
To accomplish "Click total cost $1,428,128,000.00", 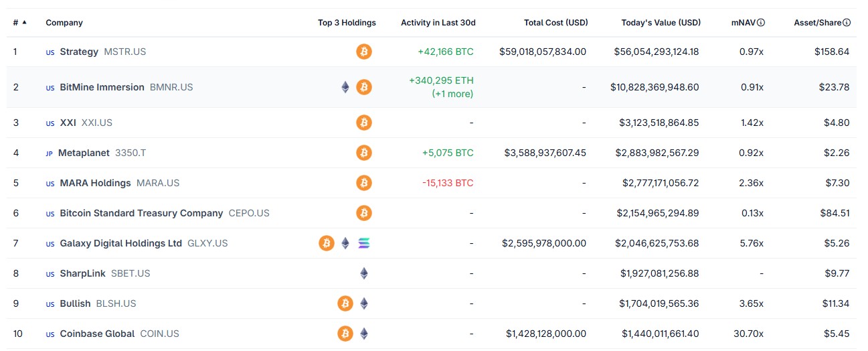I will 546,334.
